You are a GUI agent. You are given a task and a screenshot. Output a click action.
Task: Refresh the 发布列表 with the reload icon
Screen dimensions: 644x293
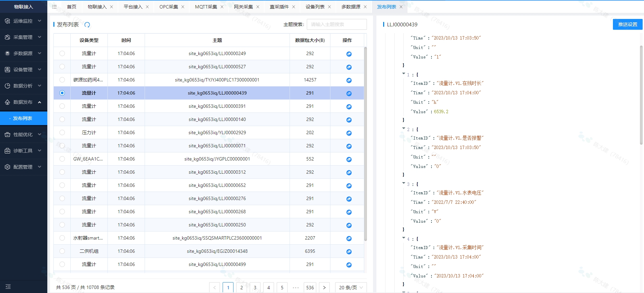[87, 25]
